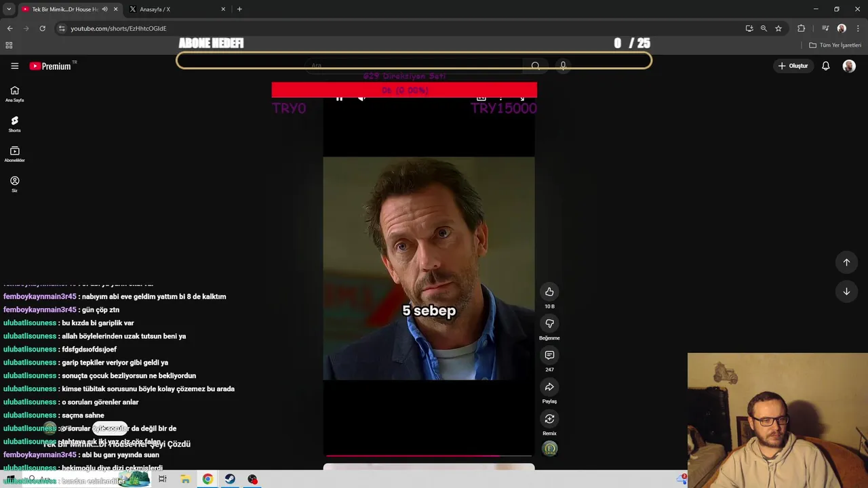Open the Chrome extensions puzzle icon
Image resolution: width=868 pixels, height=488 pixels.
click(802, 28)
